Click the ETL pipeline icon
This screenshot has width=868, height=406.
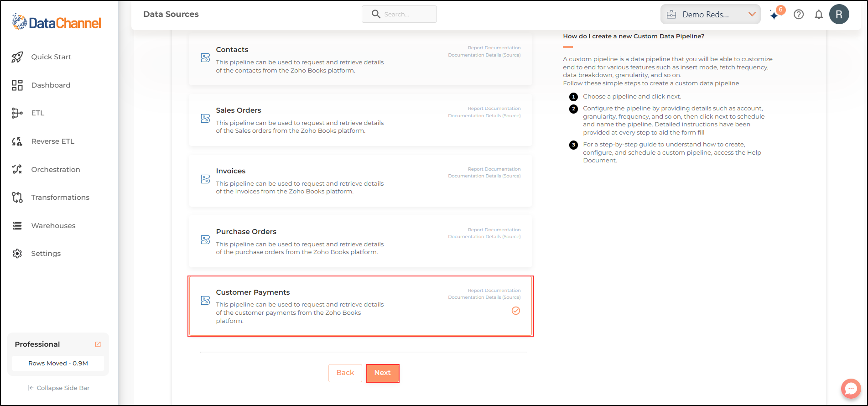pos(17,113)
